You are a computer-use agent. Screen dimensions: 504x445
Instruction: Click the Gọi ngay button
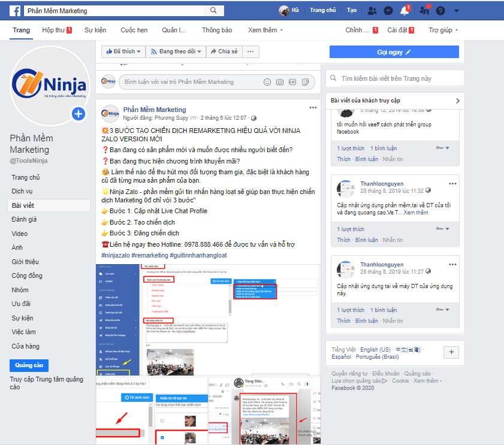click(394, 52)
